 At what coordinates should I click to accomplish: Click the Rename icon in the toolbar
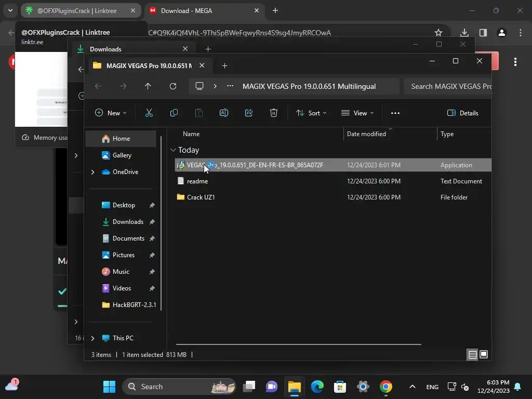[x=223, y=113]
